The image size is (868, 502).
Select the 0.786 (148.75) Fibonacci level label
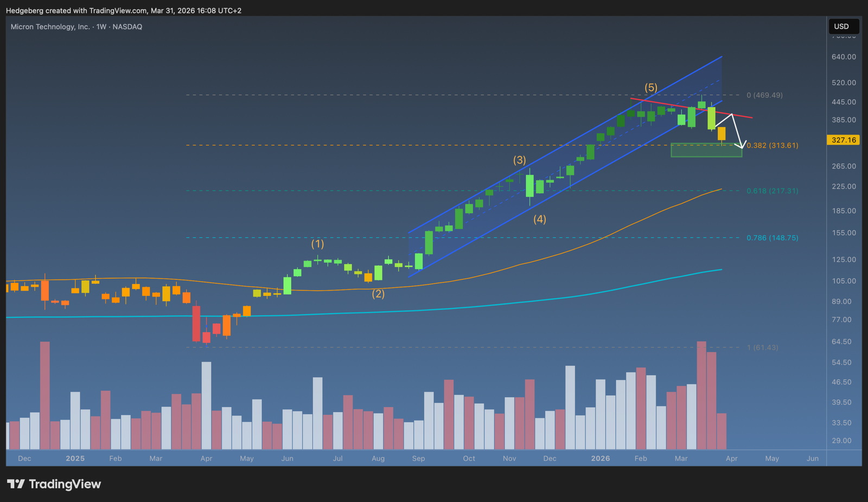(772, 237)
